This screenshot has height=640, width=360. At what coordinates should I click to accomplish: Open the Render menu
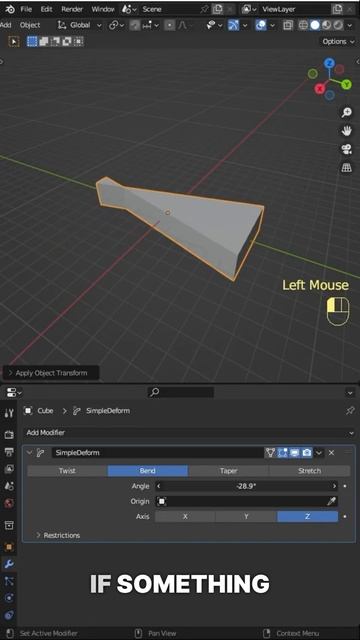coord(71,9)
